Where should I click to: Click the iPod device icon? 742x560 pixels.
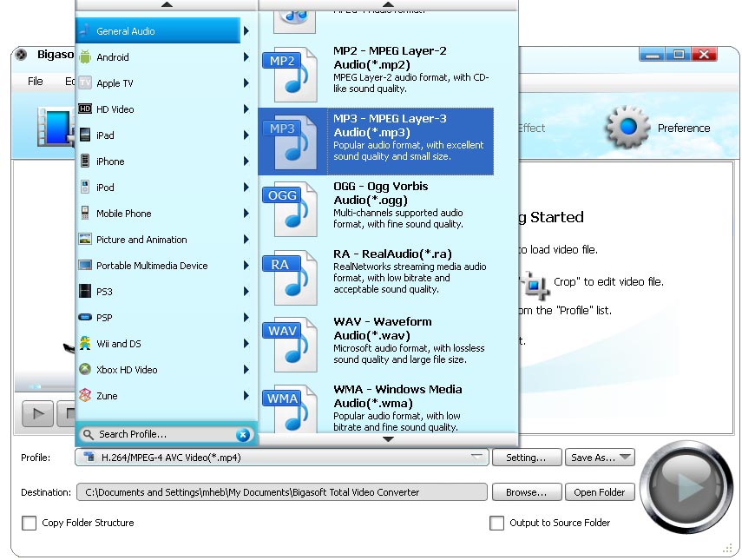(x=85, y=187)
